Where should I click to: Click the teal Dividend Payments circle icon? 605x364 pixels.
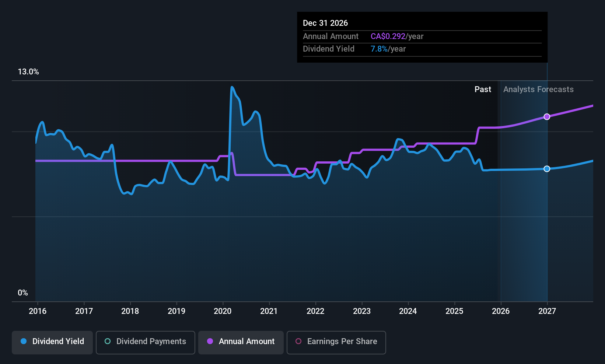[107, 342]
